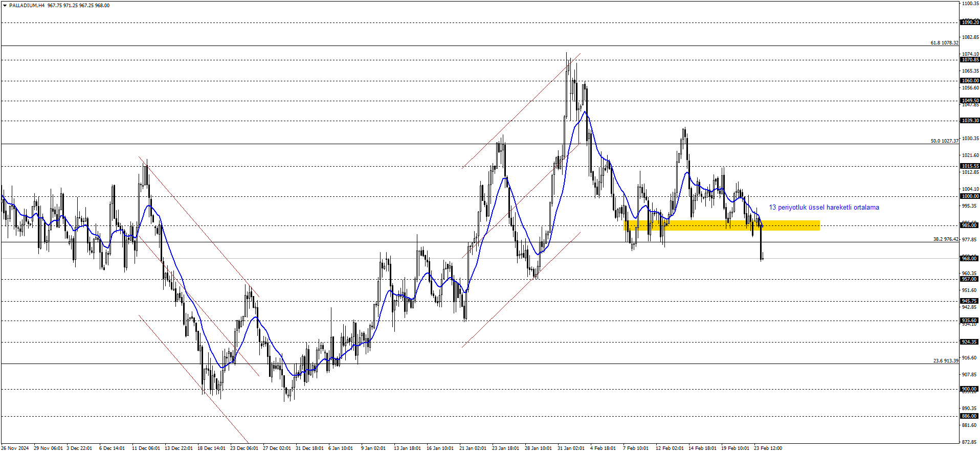The height and width of the screenshot is (454, 980).
Task: Click the 1070.85 horizontal line price tag
Action: tap(970, 60)
